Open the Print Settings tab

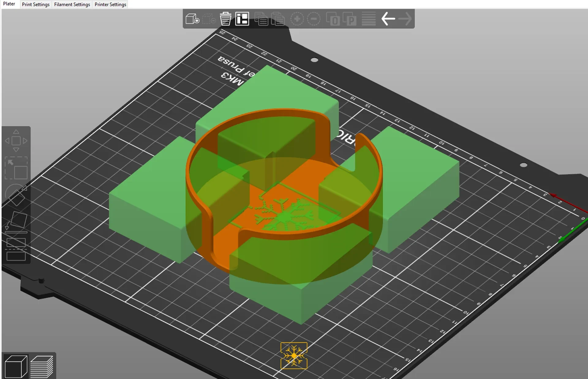pos(36,4)
